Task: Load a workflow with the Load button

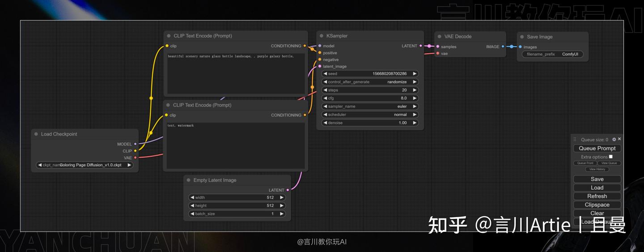Action: click(x=597, y=188)
